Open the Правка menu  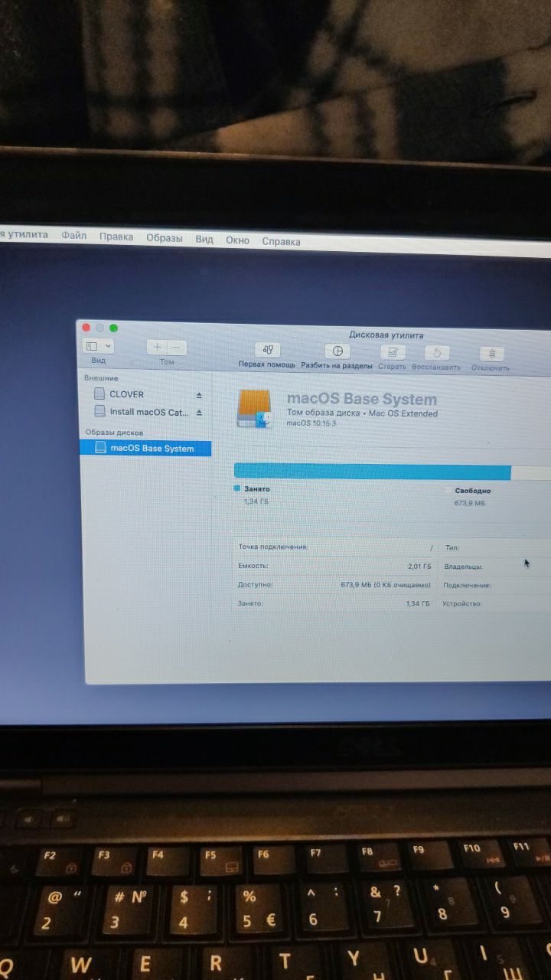[116, 237]
